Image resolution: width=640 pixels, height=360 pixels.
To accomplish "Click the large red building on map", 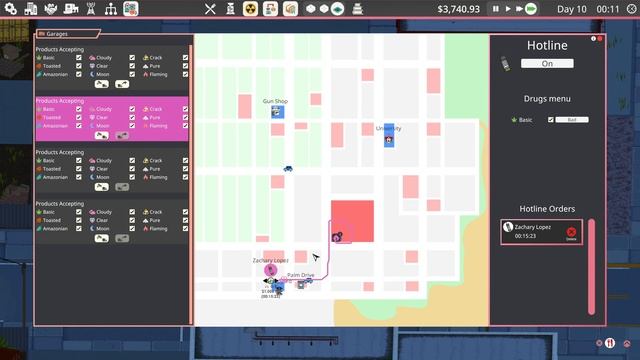I will (352, 221).
